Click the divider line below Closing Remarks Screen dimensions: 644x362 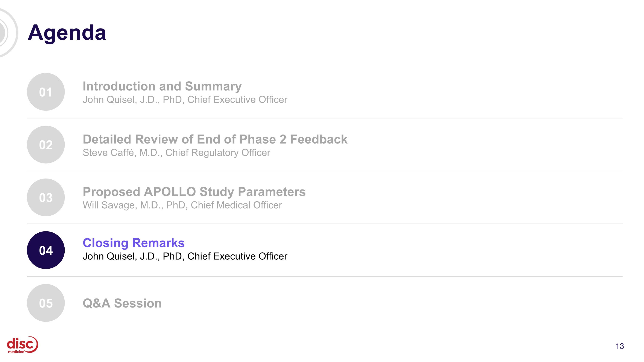[x=325, y=277]
